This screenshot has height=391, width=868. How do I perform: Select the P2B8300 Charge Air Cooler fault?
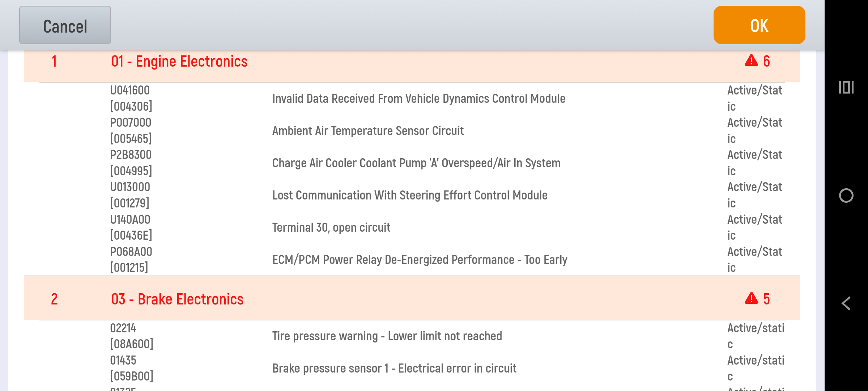[412, 163]
